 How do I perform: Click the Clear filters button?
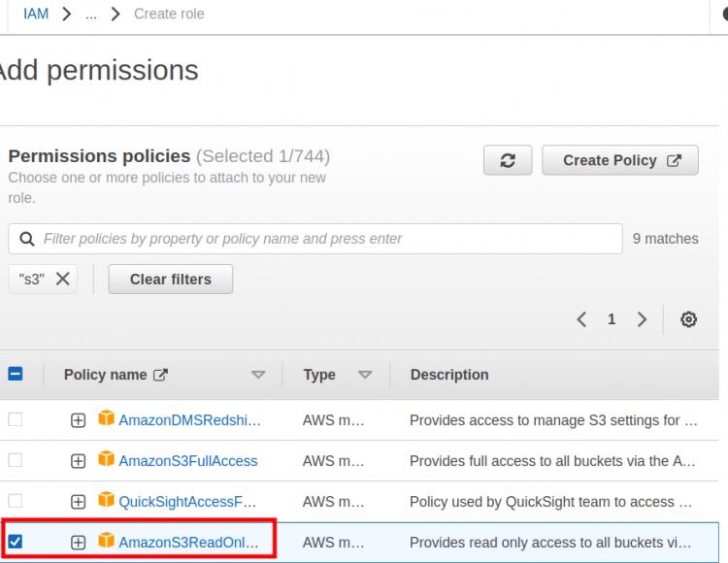click(x=170, y=279)
